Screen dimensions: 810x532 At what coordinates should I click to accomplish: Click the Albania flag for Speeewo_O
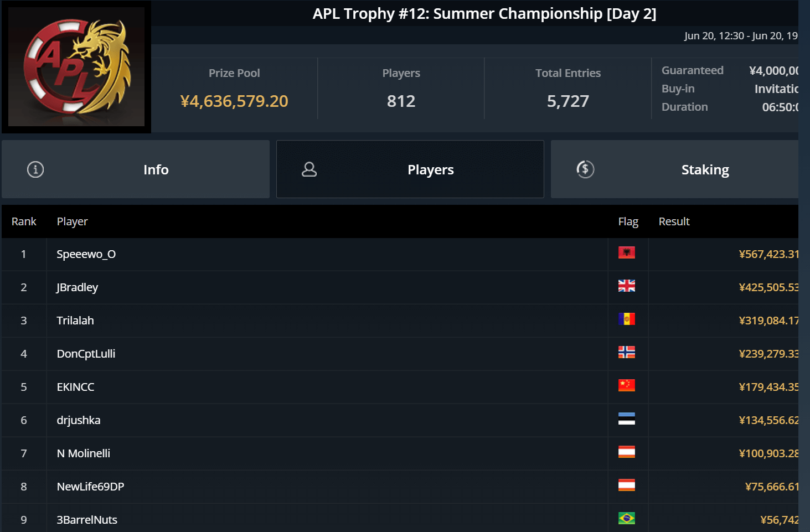tap(626, 253)
